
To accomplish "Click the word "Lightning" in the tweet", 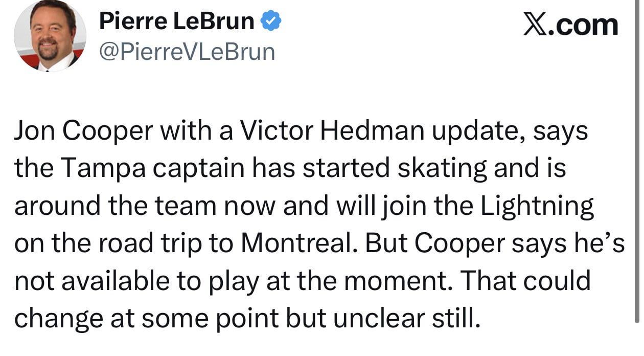I will [537, 206].
